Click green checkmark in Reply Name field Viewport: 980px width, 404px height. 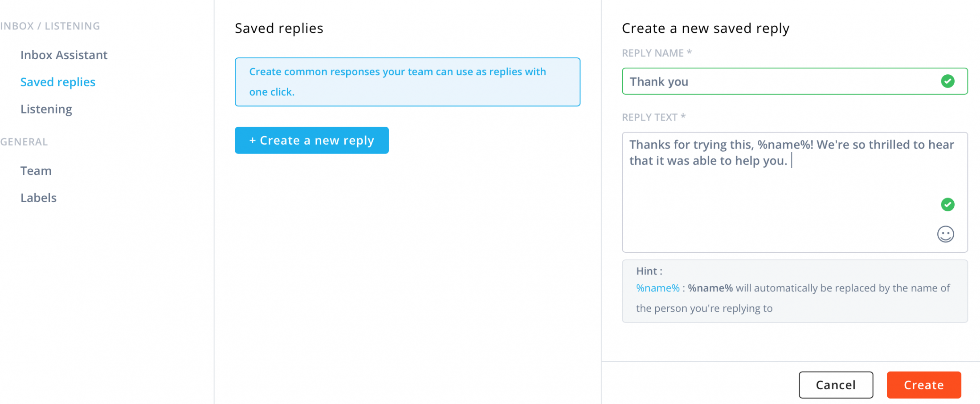(x=947, y=81)
